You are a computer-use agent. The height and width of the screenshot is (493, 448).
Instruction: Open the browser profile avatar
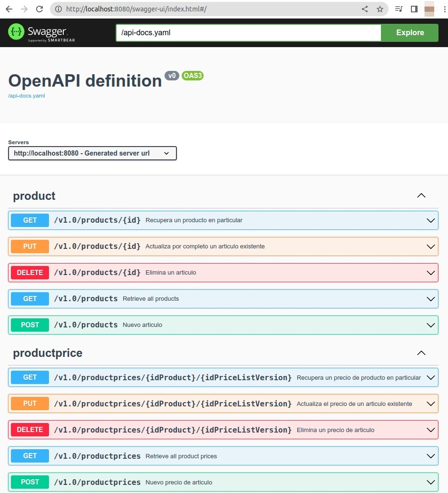[429, 9]
